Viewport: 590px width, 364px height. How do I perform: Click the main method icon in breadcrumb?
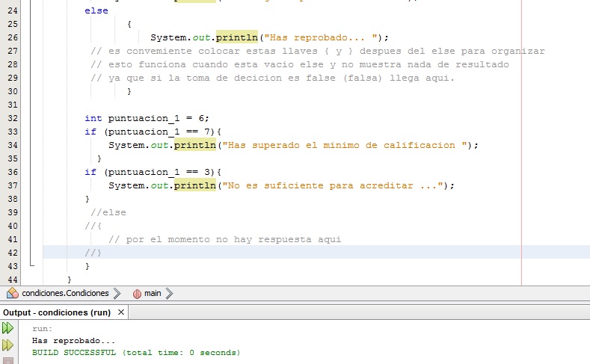[x=137, y=293]
